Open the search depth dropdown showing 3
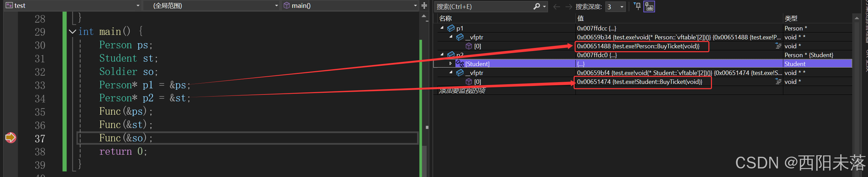The width and height of the screenshot is (868, 177). click(616, 7)
